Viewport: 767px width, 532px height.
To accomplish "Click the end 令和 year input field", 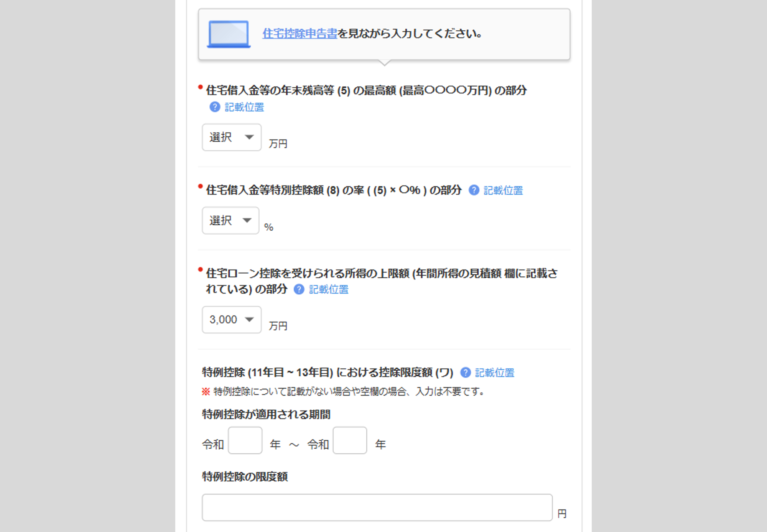I will (x=350, y=440).
